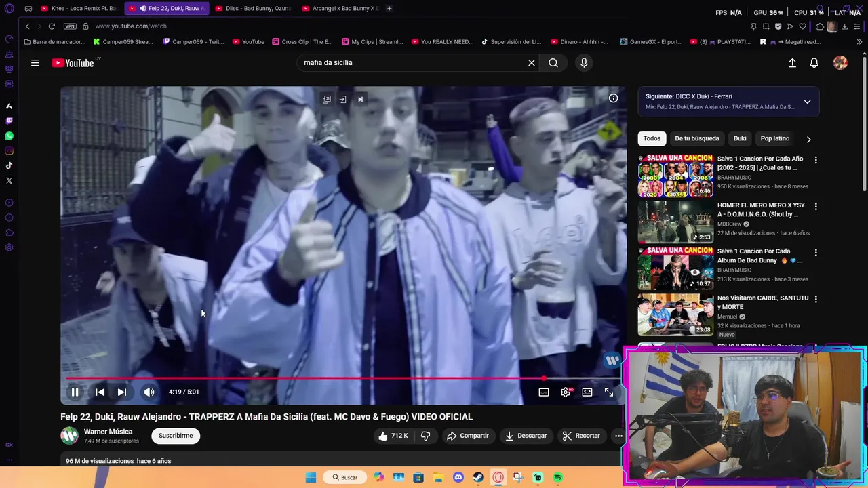This screenshot has width=868, height=488.
Task: Start voice search with the microphone
Action: tap(584, 63)
